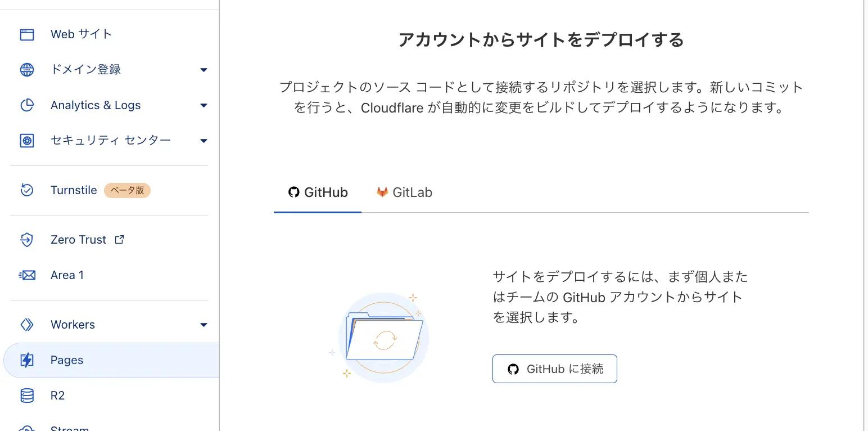Click the Zero Trust sidebar icon
Image resolution: width=868 pixels, height=431 pixels.
point(26,240)
